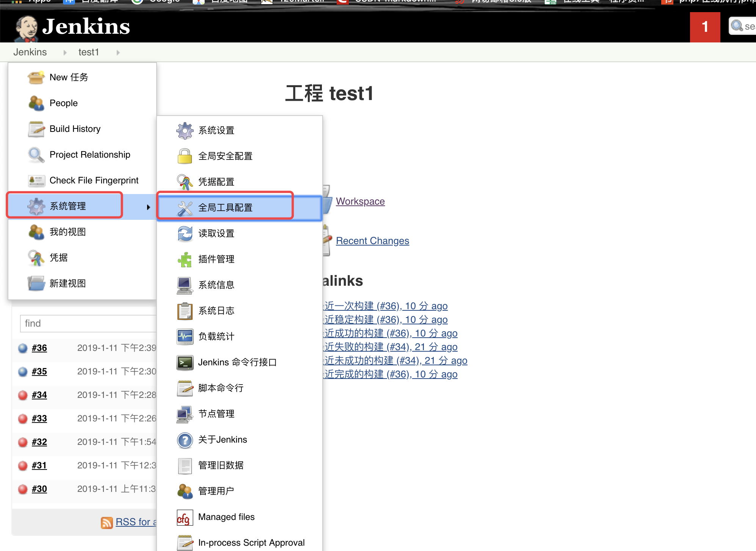This screenshot has height=551, width=756.
Task: Open 近完成的构建 (#36) permalink
Action: (x=391, y=374)
